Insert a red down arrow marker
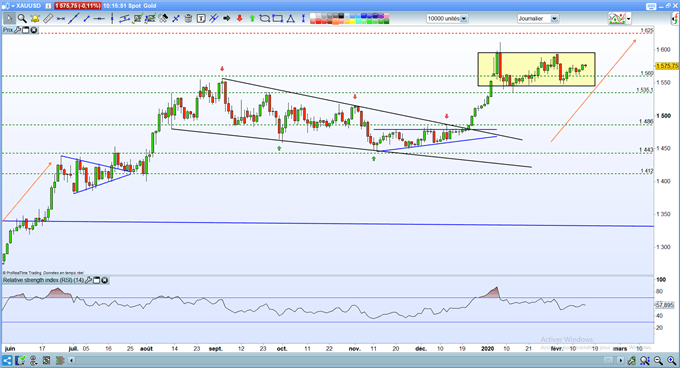The width and height of the screenshot is (680, 368). tap(239, 19)
